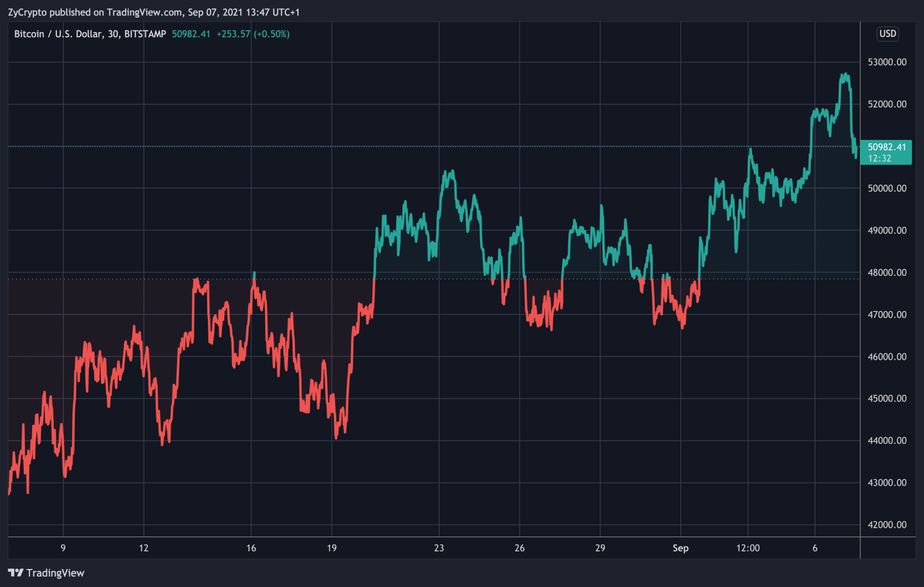The image size is (924, 587).
Task: Click the 12:00 label on time axis
Action: coord(748,548)
